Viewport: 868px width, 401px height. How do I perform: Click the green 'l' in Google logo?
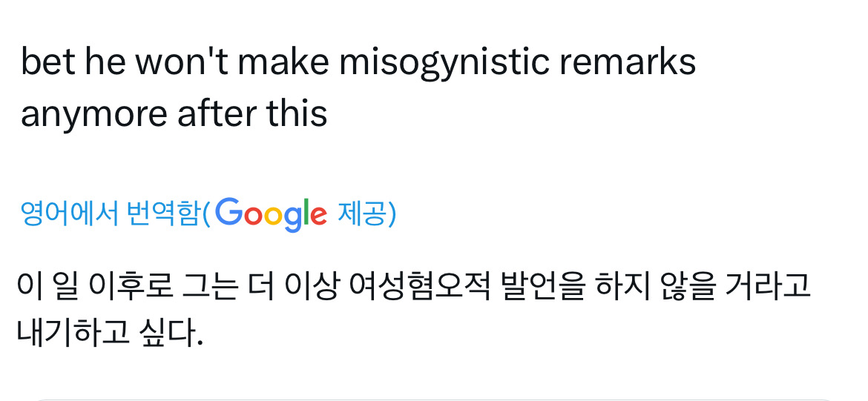pos(305,213)
